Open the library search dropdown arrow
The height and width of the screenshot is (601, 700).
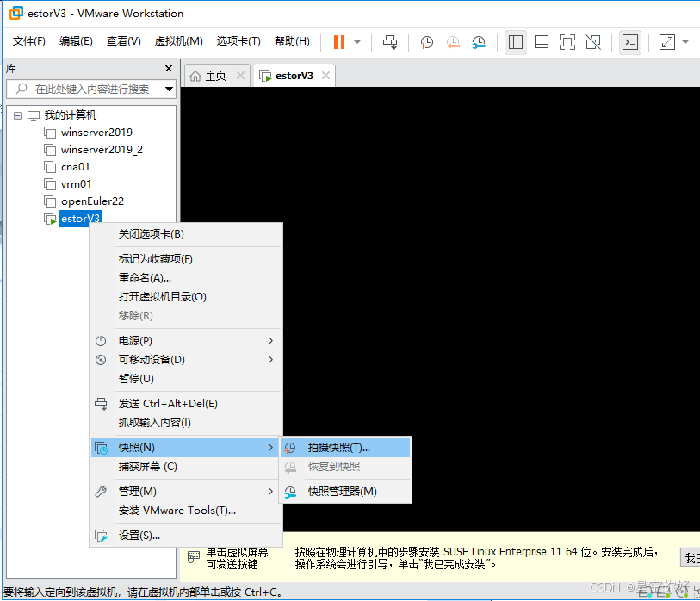[169, 89]
